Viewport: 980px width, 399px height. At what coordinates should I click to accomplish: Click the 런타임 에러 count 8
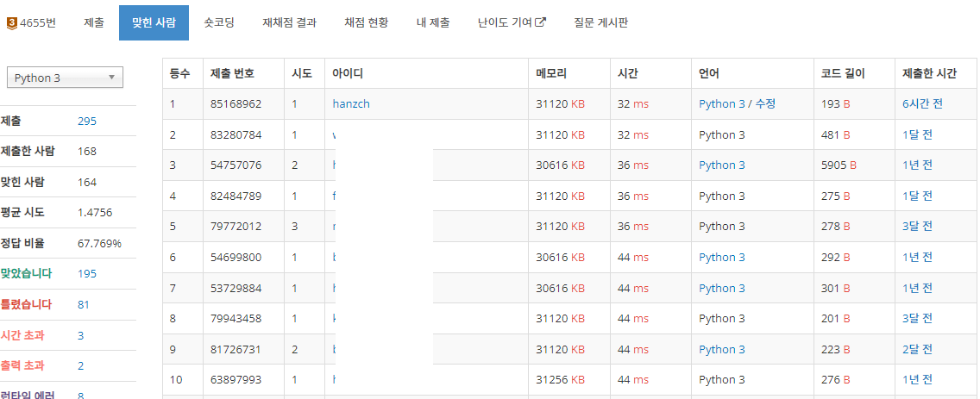80,395
